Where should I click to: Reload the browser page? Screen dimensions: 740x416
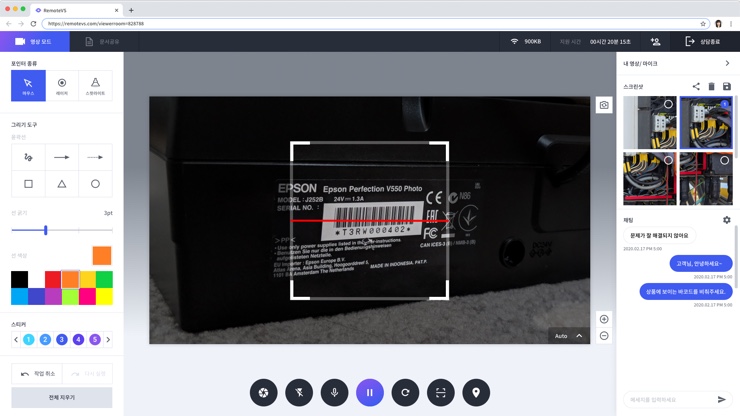pyautogui.click(x=33, y=24)
